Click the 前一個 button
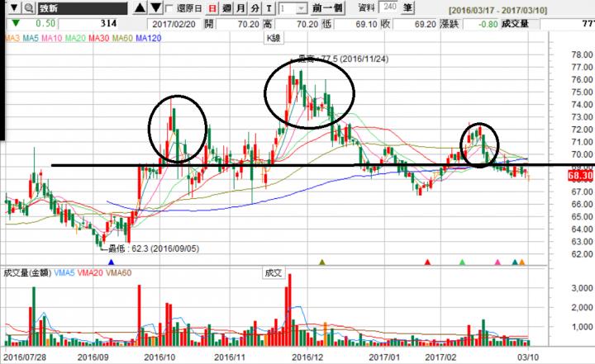 click(327, 8)
